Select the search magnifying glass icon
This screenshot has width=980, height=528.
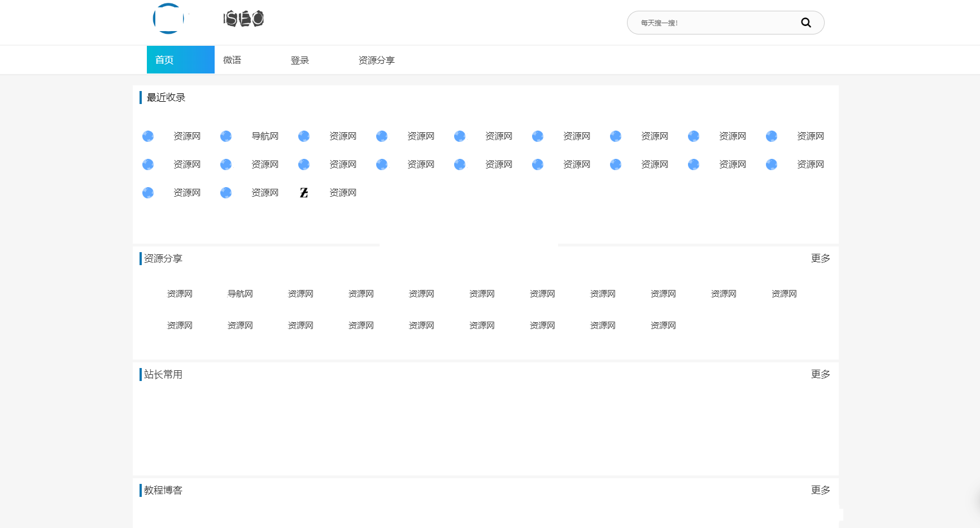(x=805, y=23)
